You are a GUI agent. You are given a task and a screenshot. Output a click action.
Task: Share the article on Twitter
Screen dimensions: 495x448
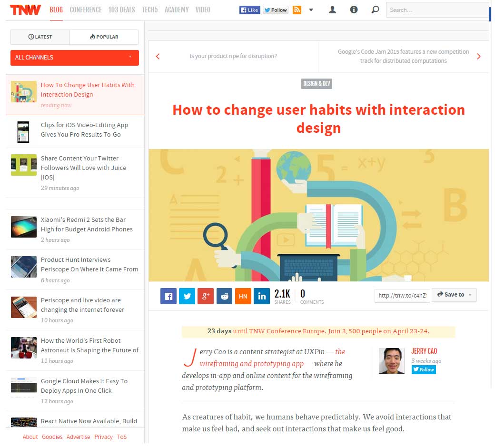click(187, 296)
